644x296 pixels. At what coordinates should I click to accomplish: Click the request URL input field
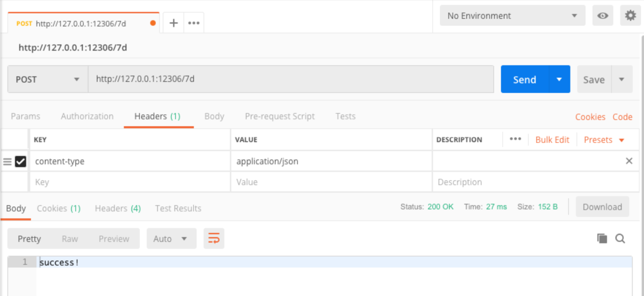[291, 79]
